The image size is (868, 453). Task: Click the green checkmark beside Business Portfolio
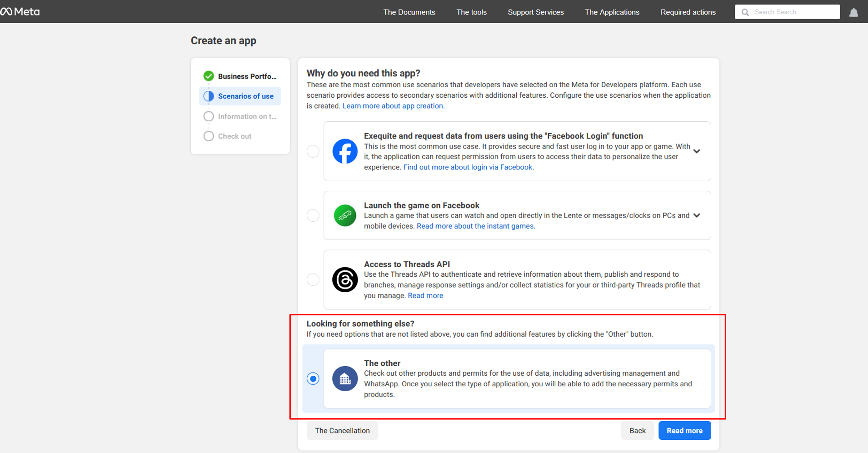tap(209, 76)
